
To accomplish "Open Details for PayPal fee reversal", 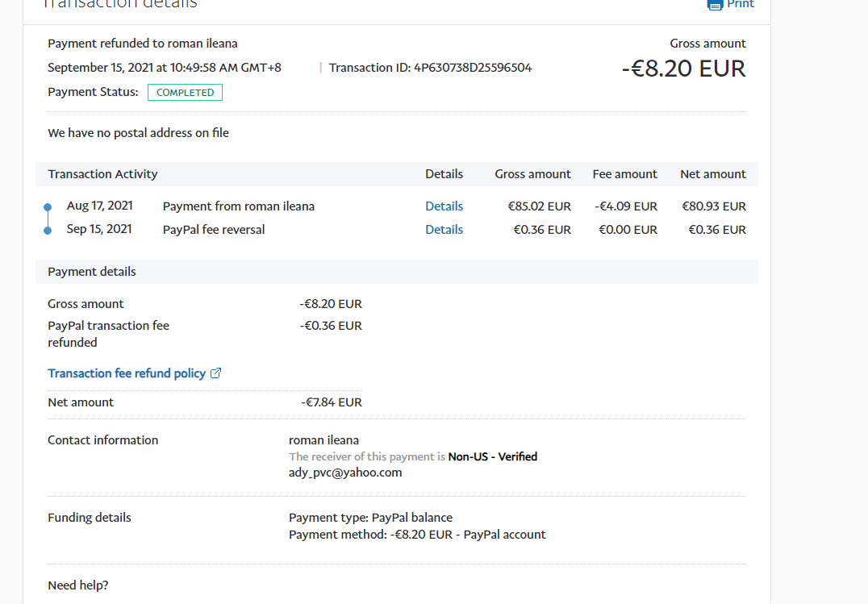I will 444,230.
